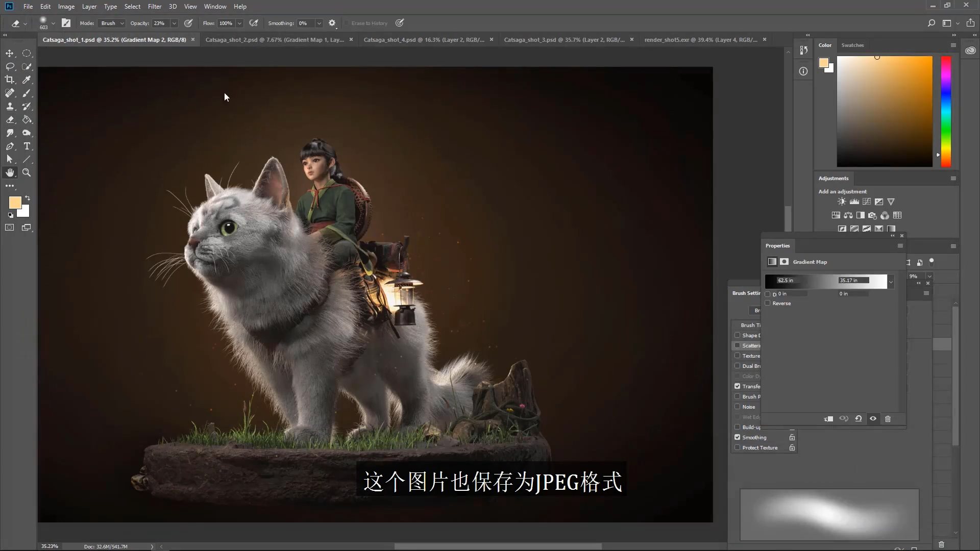Screen dimensions: 980x551
Task: Select the Crop tool
Action: coord(10,80)
